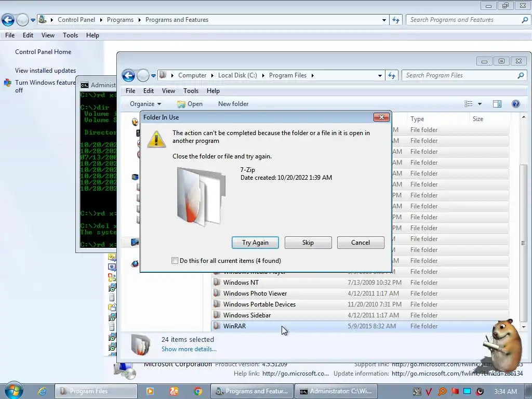
Task: Click forward arrow in Program Files window
Action: (143, 75)
